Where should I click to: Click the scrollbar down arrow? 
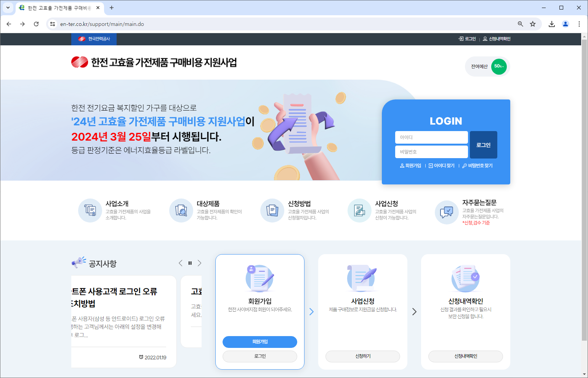pos(585,375)
